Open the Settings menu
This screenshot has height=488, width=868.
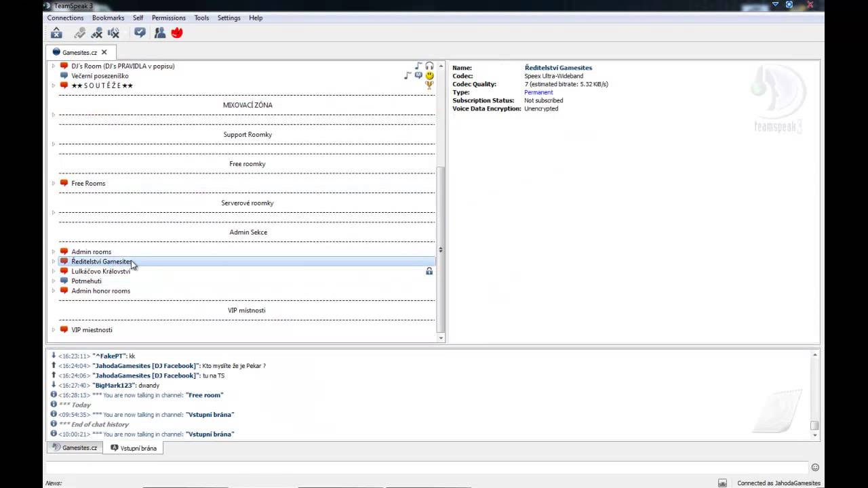click(229, 18)
